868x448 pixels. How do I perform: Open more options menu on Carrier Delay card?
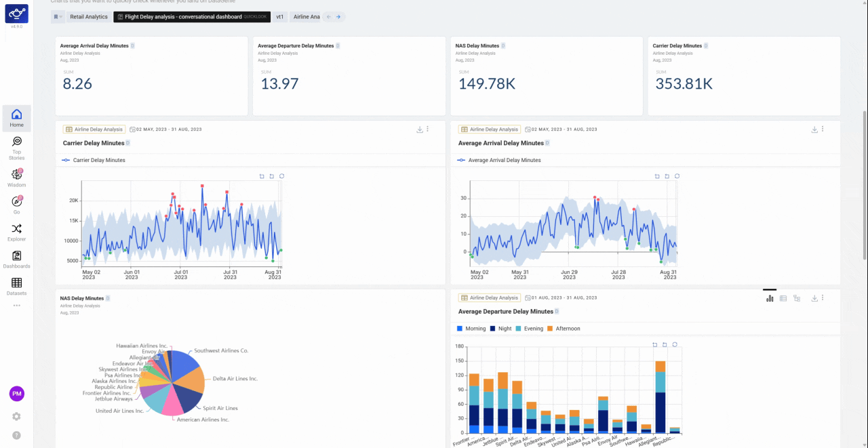click(x=427, y=129)
